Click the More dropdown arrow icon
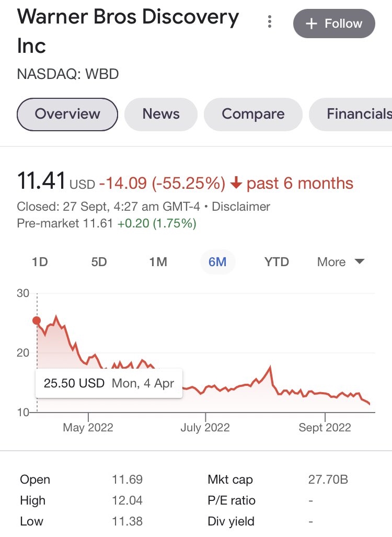The image size is (392, 537). (x=360, y=261)
